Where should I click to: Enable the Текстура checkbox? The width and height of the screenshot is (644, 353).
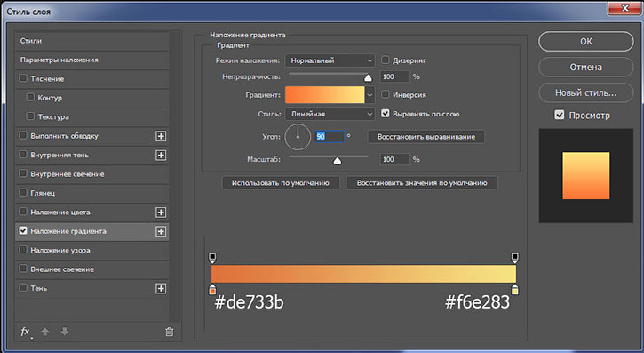(x=30, y=116)
